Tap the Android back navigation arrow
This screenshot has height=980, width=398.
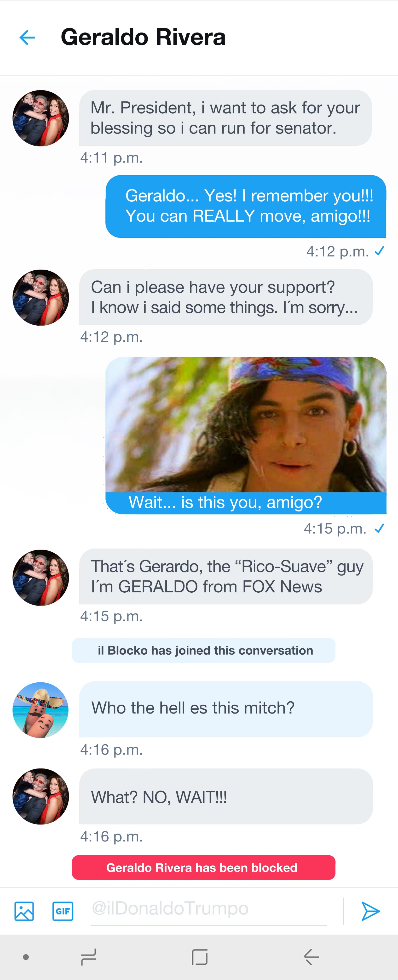pyautogui.click(x=311, y=957)
